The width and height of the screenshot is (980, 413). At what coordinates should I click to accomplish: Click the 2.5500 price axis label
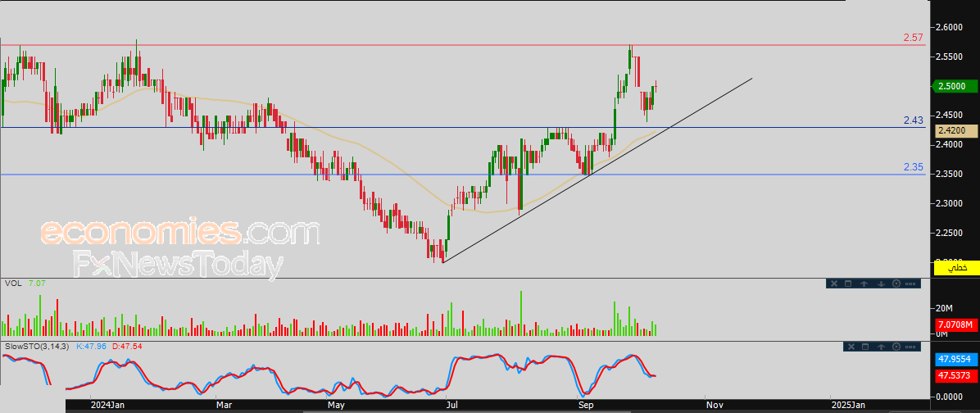click(x=950, y=57)
